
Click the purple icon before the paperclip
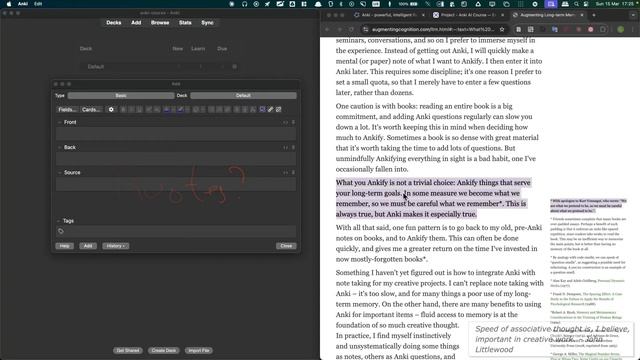[x=262, y=109]
